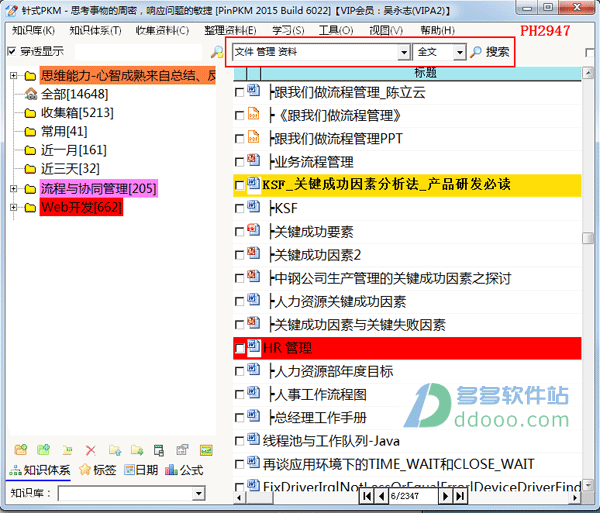Expand the 思维能力 tree node
Image resolution: width=600 pixels, height=513 pixels.
point(14,75)
